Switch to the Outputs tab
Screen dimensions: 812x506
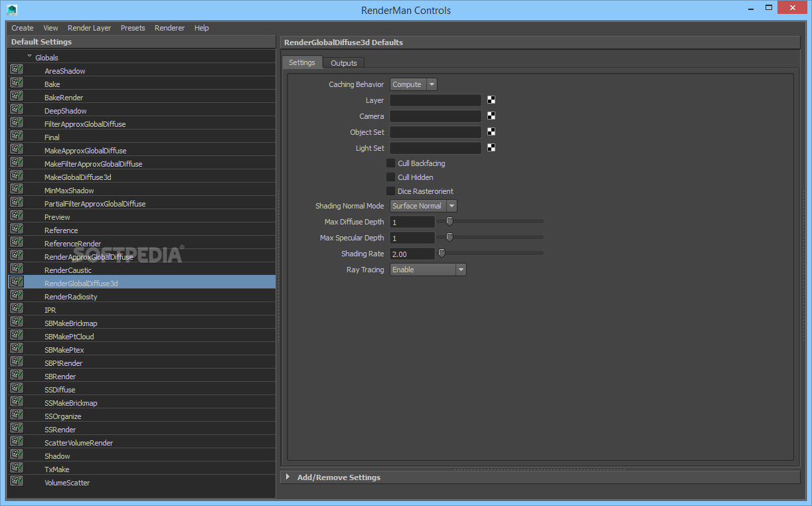click(344, 63)
